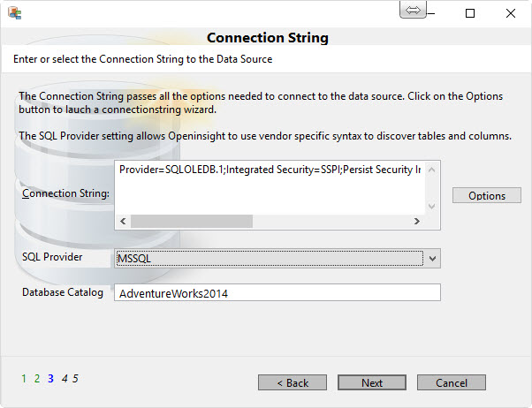
Task: Jump to wizard step 5
Action: click(x=75, y=379)
